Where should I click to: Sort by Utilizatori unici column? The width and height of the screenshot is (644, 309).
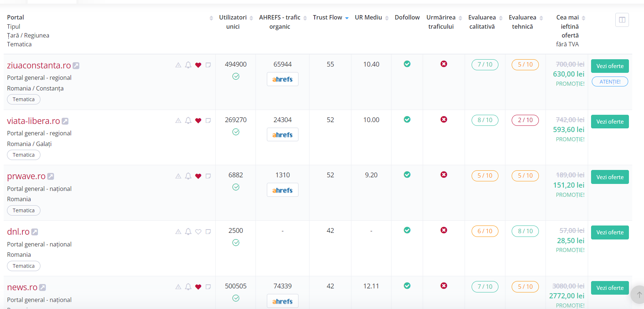click(251, 18)
